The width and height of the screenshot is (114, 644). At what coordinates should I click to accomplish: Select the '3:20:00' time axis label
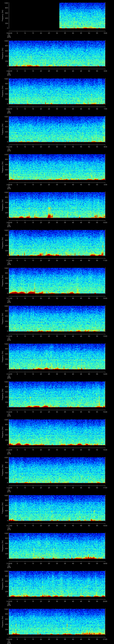coord(9,639)
